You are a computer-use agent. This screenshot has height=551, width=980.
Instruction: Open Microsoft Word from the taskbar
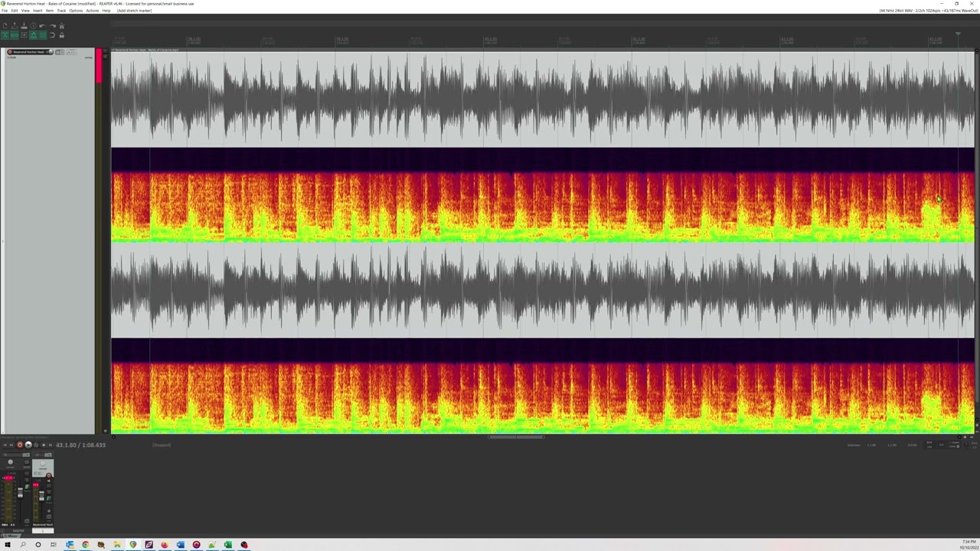(181, 545)
